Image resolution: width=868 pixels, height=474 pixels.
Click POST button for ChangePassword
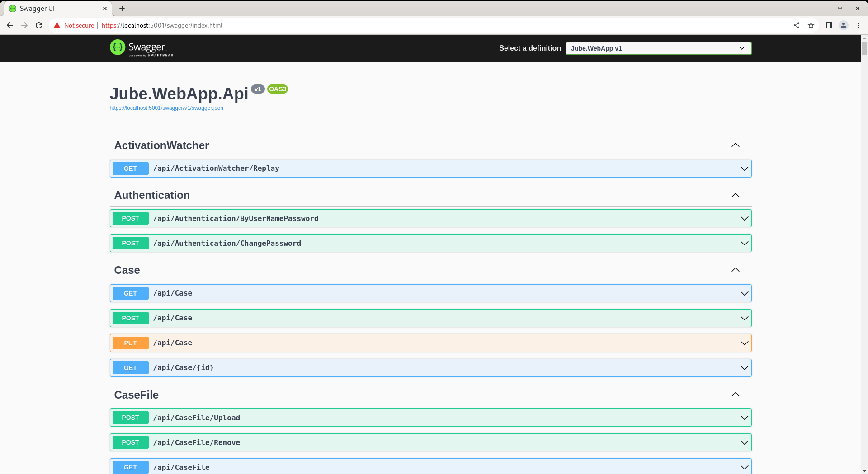(130, 243)
